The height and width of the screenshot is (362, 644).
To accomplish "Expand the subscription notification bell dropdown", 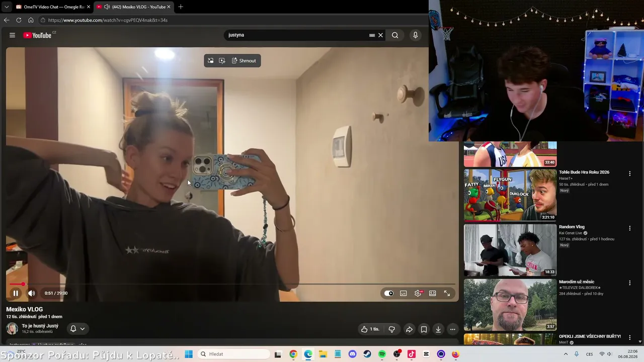I will click(x=77, y=329).
